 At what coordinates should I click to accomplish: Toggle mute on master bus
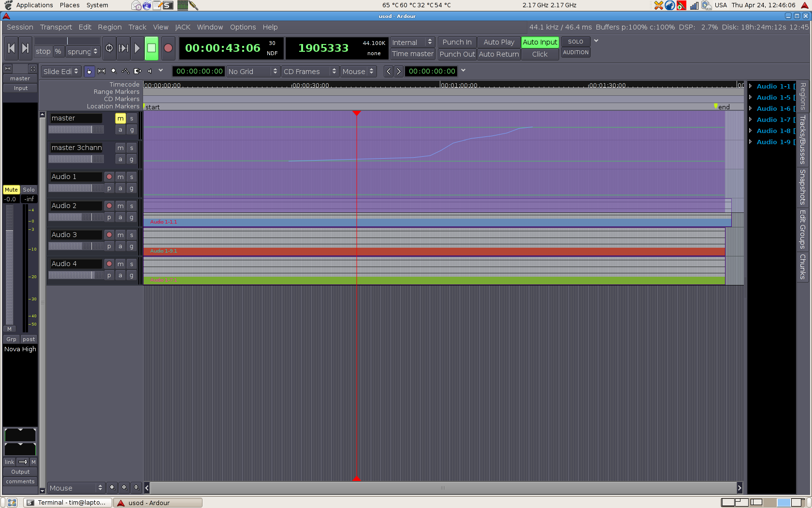tap(120, 119)
